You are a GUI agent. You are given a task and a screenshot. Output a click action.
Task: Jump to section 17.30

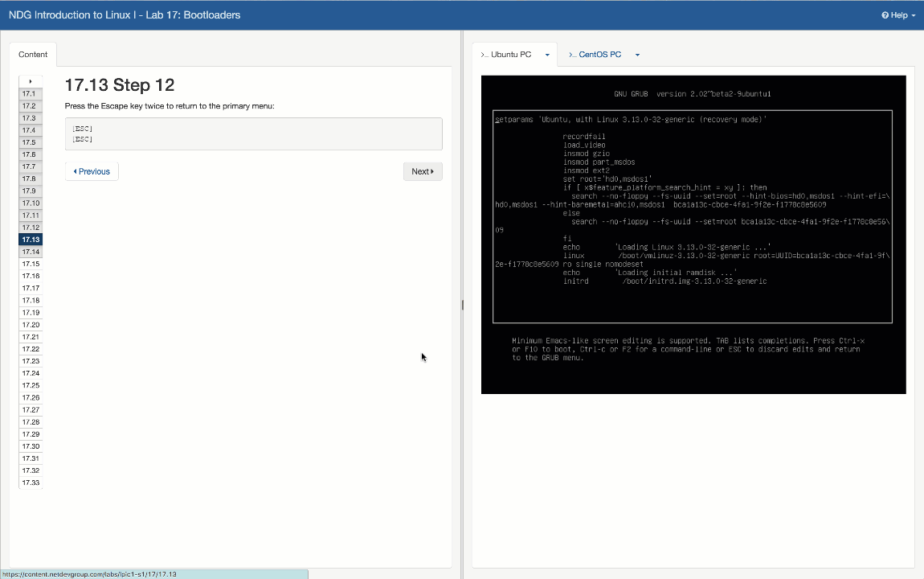pos(31,446)
